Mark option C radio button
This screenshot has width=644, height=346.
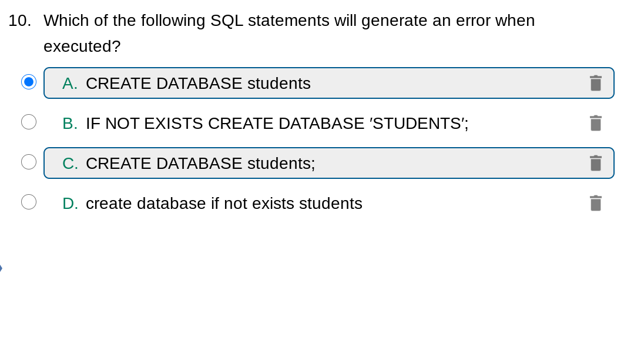29,162
